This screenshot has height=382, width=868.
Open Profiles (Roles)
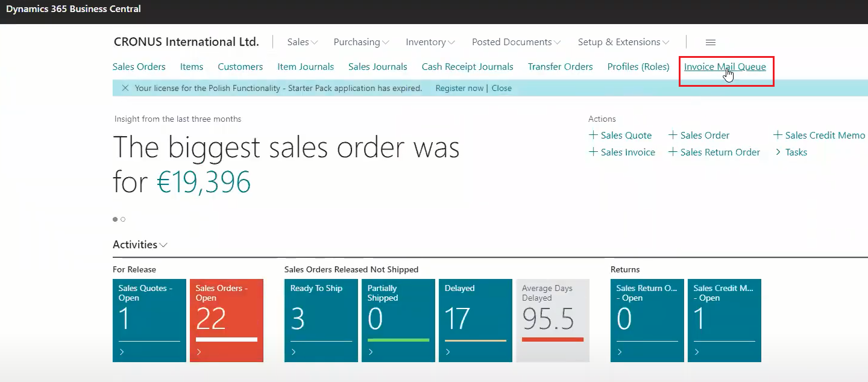[638, 67]
